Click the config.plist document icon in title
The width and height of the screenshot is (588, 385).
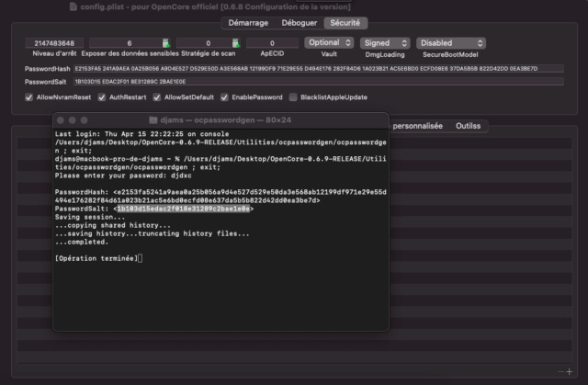tap(73, 6)
